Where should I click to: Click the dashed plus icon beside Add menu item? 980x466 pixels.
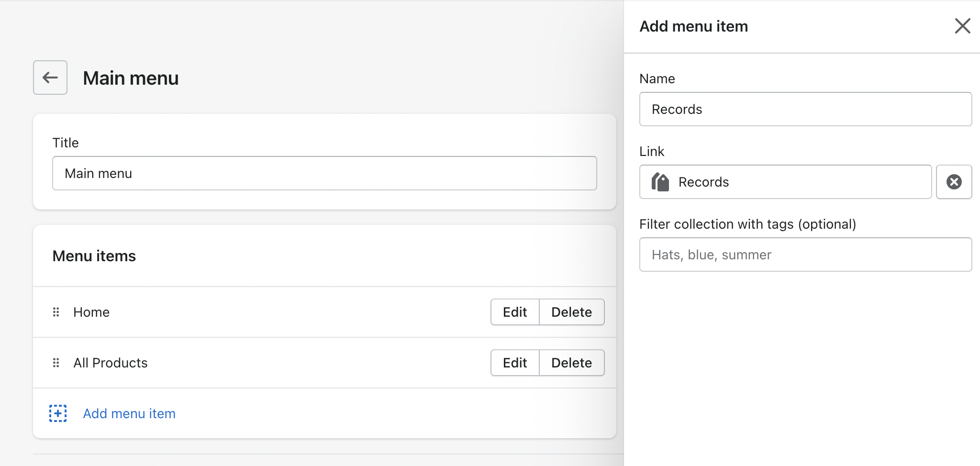pyautogui.click(x=57, y=413)
